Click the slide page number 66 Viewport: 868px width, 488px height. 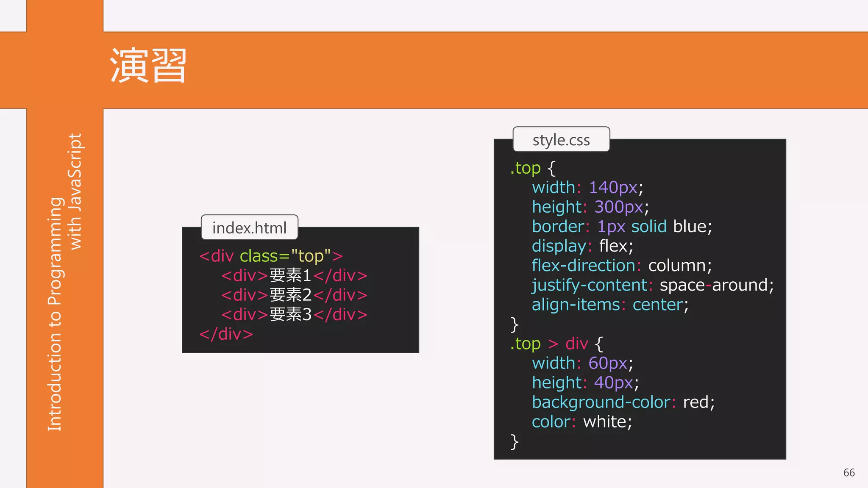849,473
